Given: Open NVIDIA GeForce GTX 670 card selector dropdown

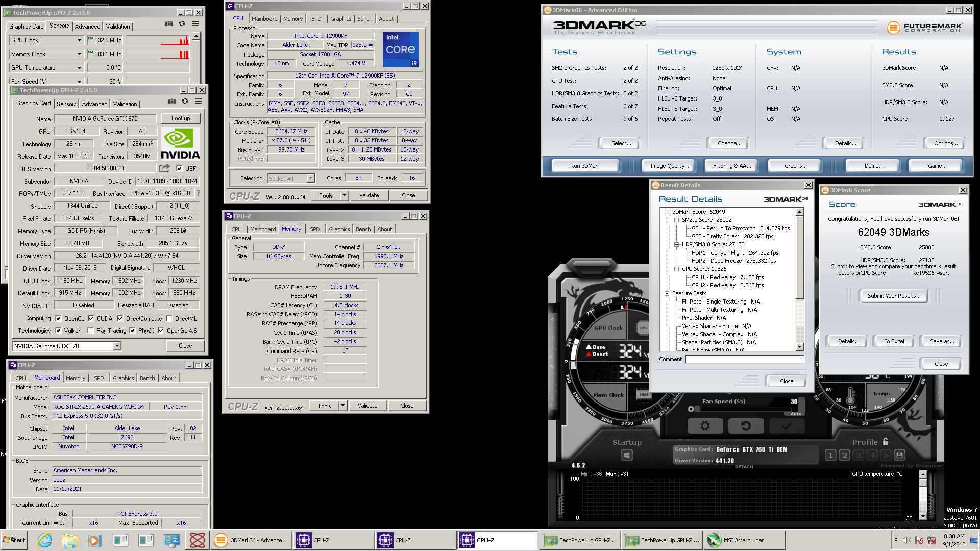Looking at the screenshot, I should click(x=117, y=346).
